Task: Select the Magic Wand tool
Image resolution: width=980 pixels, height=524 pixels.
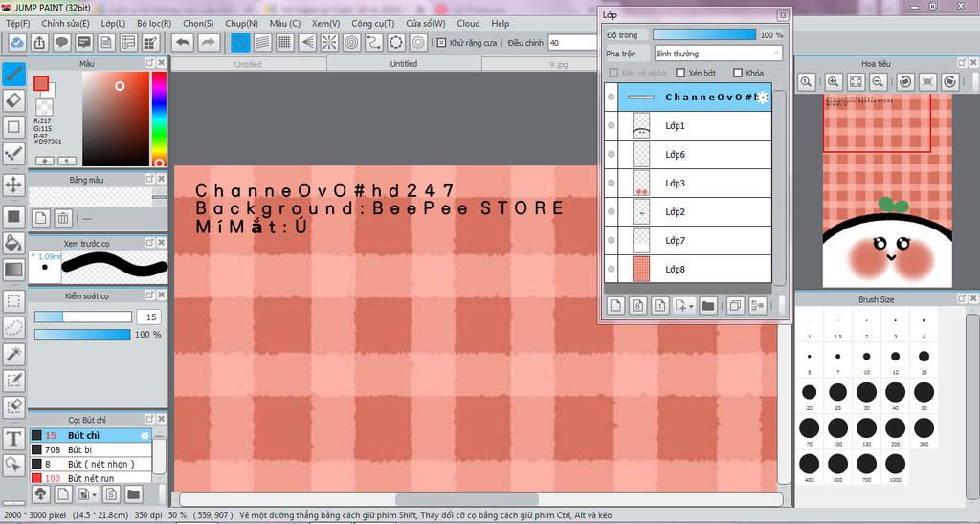Action: (x=13, y=354)
